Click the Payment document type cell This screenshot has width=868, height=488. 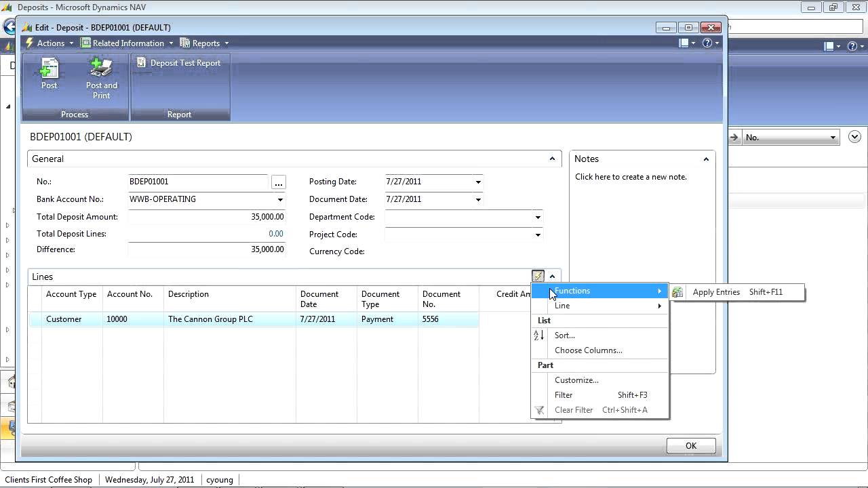pyautogui.click(x=387, y=319)
